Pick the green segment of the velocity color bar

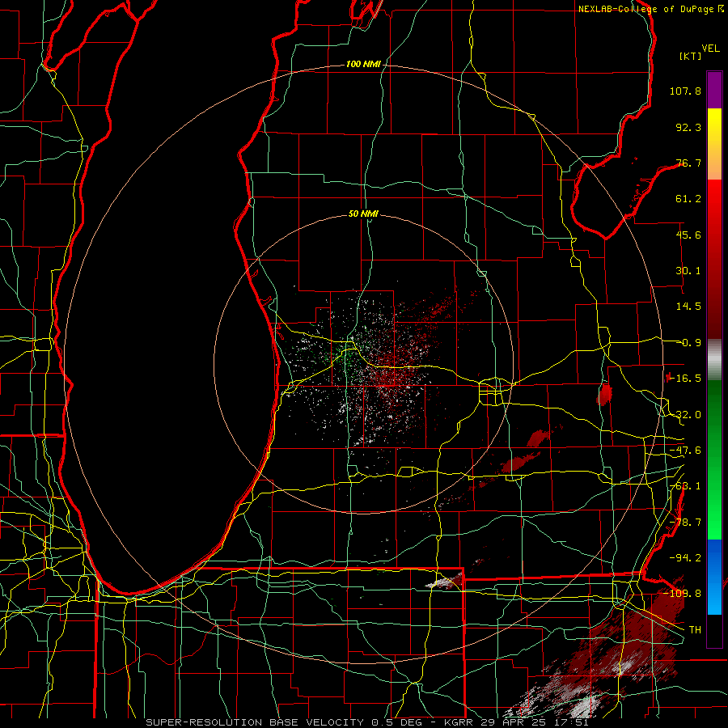(714, 459)
